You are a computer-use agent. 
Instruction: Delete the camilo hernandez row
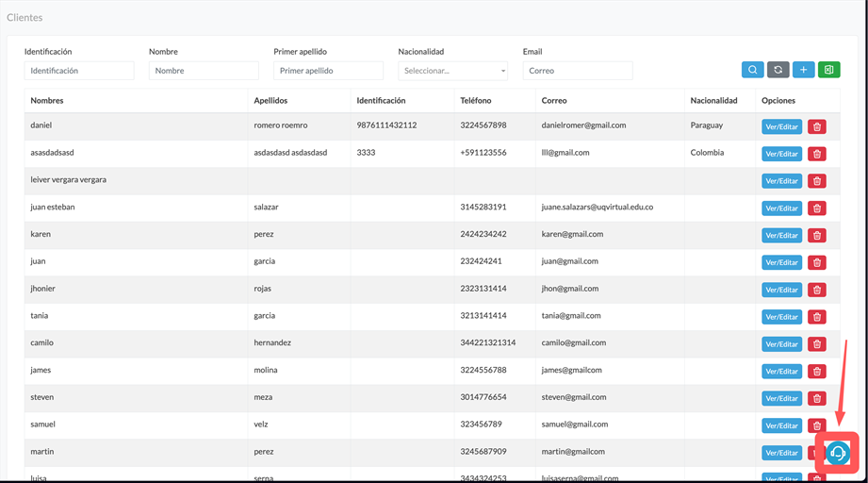click(816, 344)
